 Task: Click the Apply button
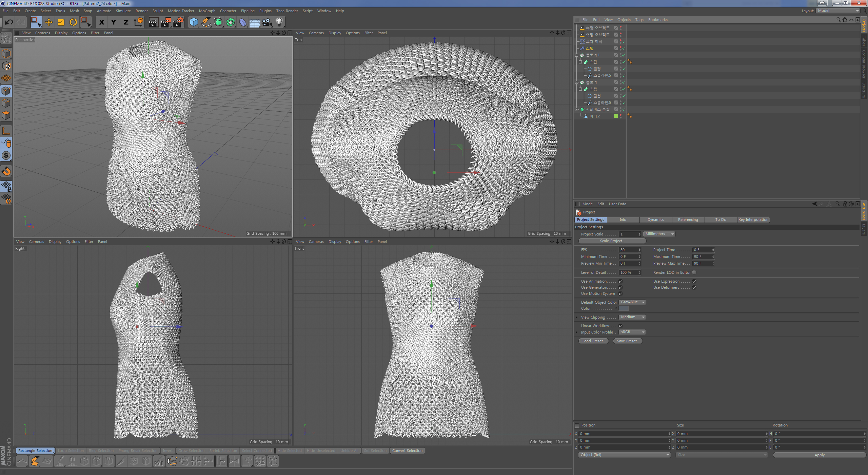(x=819, y=455)
